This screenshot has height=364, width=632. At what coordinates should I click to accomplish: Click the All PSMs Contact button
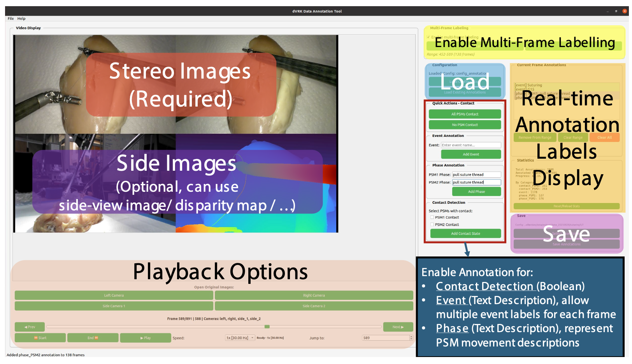click(x=465, y=114)
